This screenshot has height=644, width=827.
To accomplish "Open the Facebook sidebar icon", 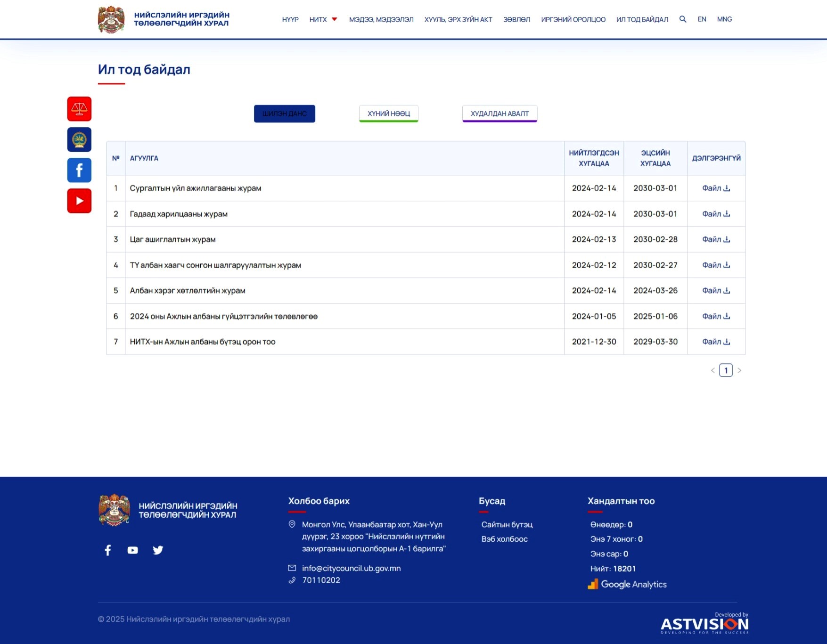I will pyautogui.click(x=79, y=170).
